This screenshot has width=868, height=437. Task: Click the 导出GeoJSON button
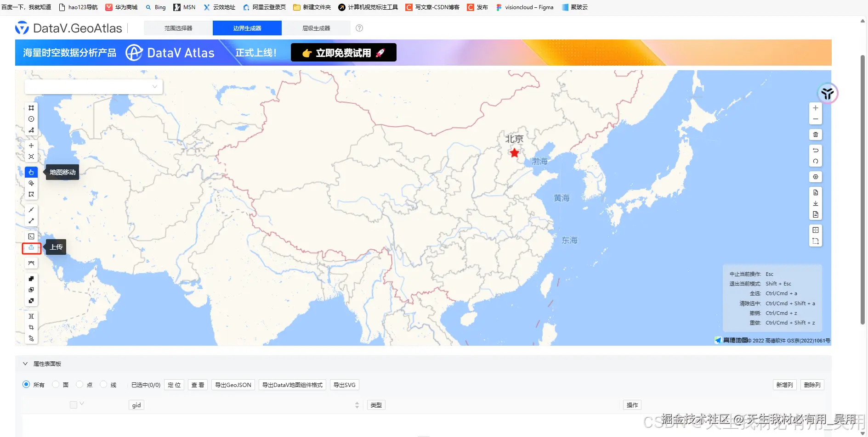point(233,385)
